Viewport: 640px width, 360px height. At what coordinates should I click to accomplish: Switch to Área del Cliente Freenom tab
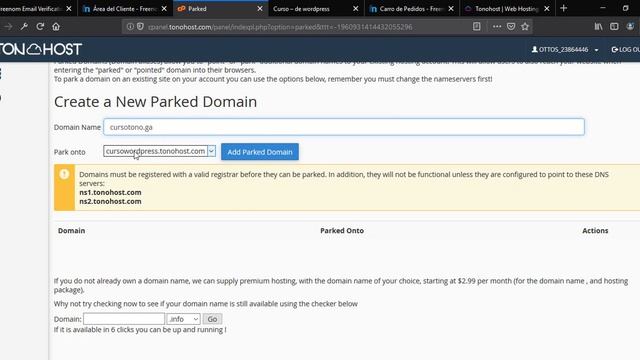coord(125,9)
